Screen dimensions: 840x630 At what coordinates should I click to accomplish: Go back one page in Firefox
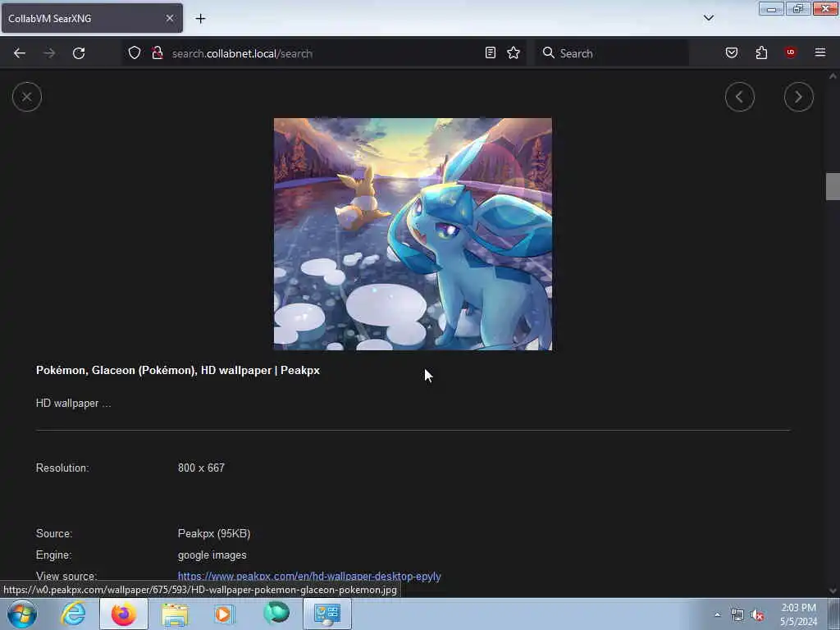tap(20, 53)
